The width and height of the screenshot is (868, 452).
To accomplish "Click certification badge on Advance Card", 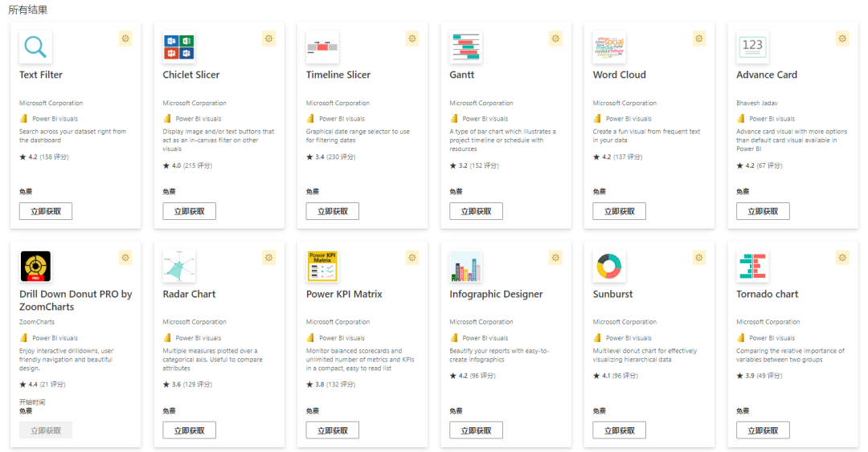I will [842, 39].
